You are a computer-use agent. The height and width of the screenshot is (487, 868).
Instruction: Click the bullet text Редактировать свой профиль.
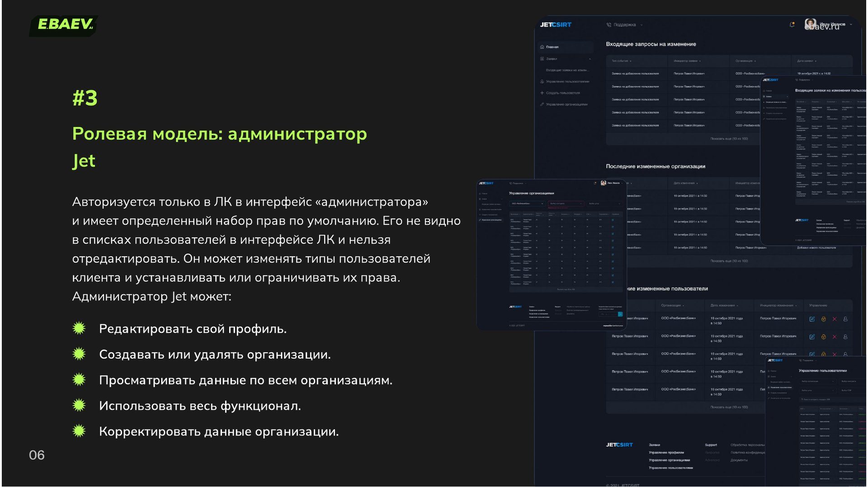pyautogui.click(x=193, y=329)
